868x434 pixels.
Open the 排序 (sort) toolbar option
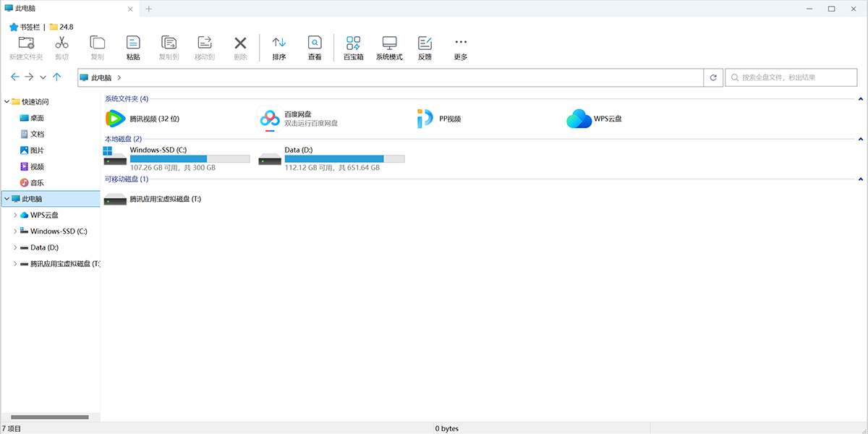pyautogui.click(x=278, y=43)
